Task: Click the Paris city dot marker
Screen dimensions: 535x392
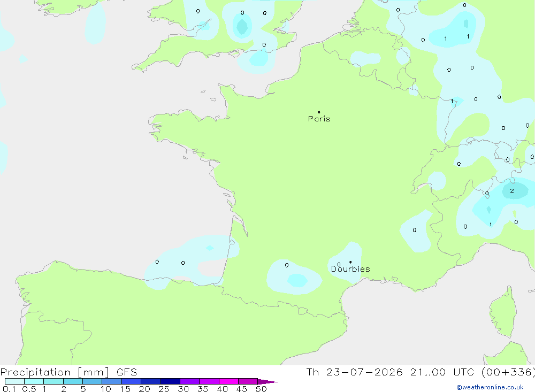Action: tap(319, 112)
